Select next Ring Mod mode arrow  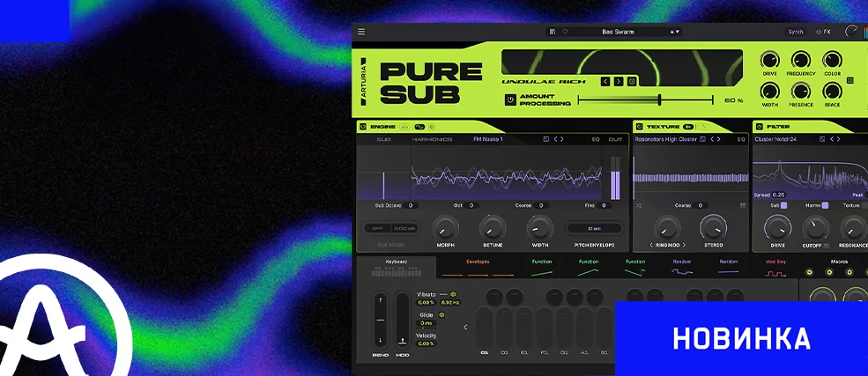tap(684, 245)
